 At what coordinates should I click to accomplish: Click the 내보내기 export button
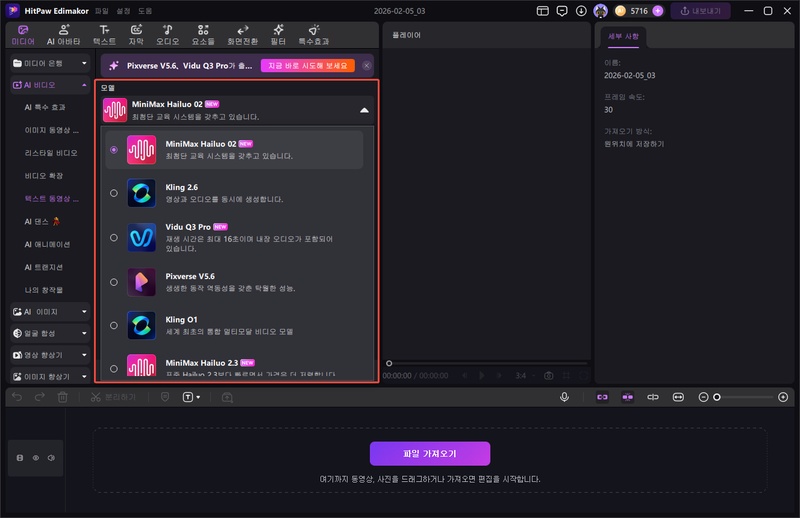[x=701, y=11]
